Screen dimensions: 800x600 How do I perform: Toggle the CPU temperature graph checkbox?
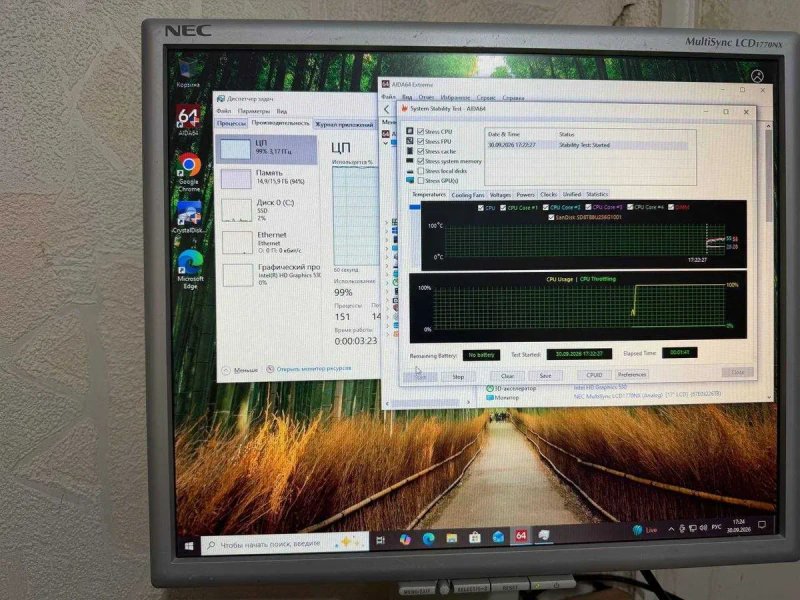(481, 208)
